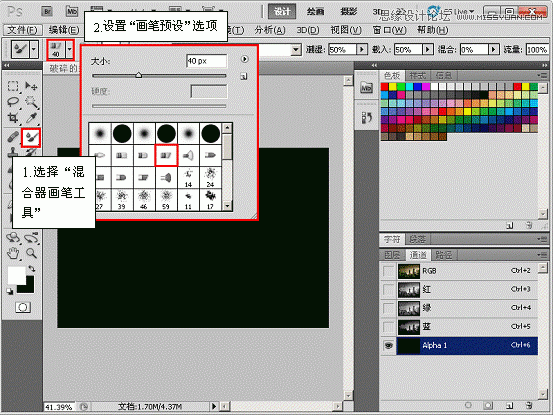The width and height of the screenshot is (553, 415).
Task: Open the 载入 load percentage dropdown arrow
Action: (x=427, y=49)
